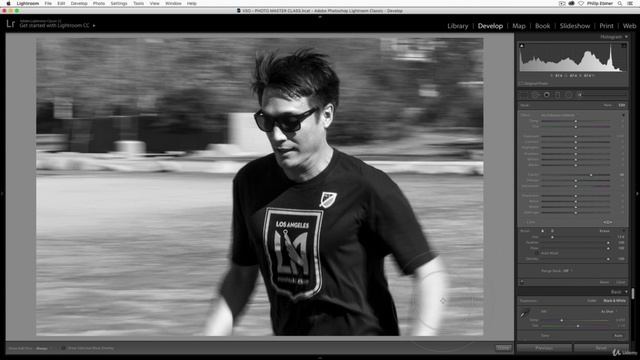
Task: Set Treatment to Color
Action: [592, 301]
